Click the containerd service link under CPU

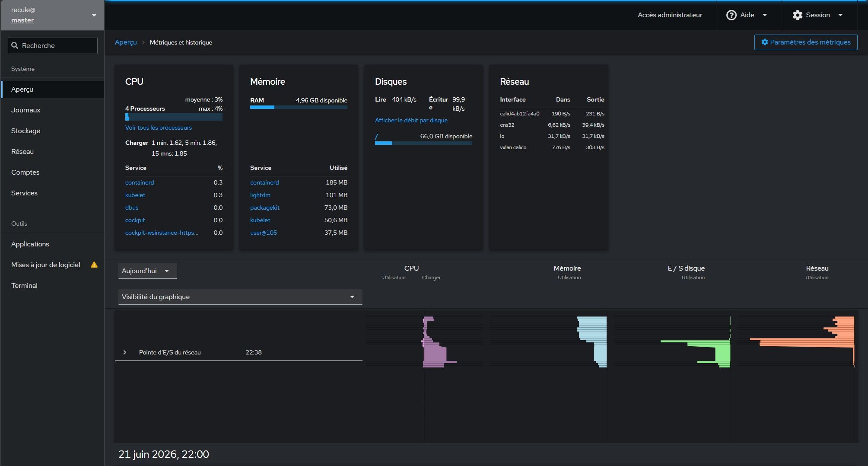click(x=140, y=182)
